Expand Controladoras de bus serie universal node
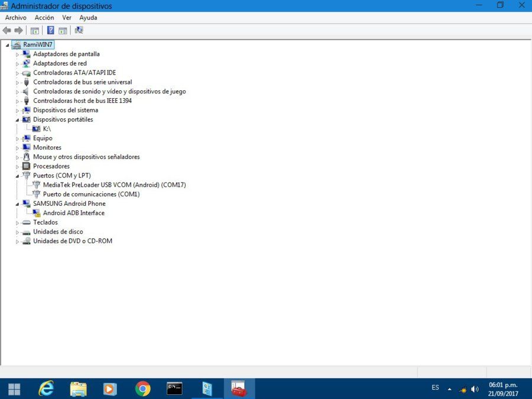This screenshot has width=532, height=399. (x=17, y=82)
